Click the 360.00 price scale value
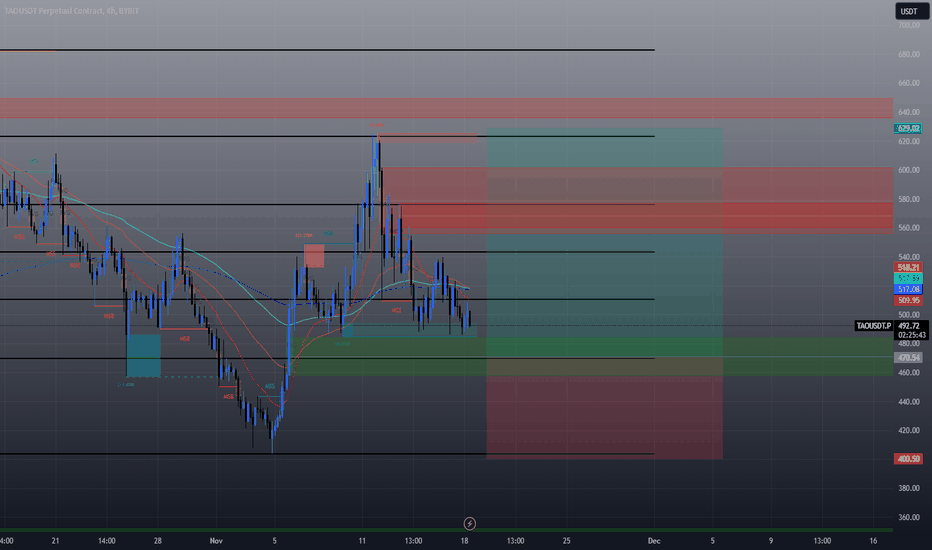The image size is (932, 550). (909, 517)
